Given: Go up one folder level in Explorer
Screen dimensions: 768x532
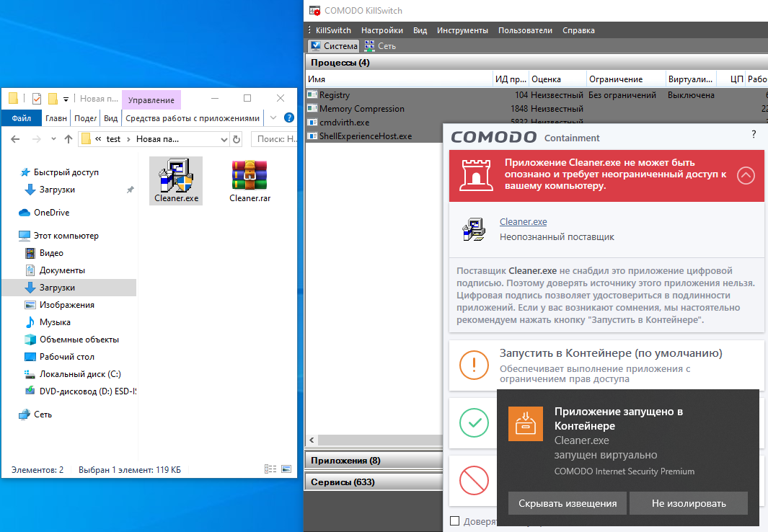Looking at the screenshot, I should [x=69, y=139].
